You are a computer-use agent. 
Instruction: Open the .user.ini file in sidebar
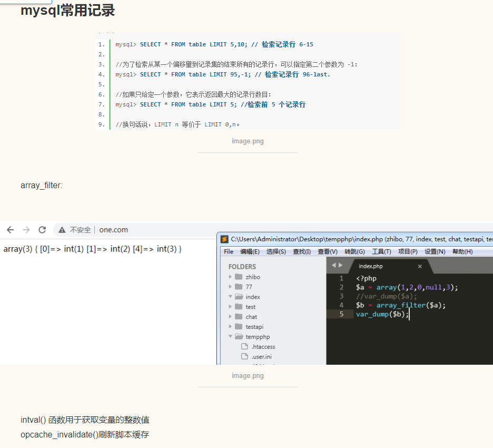coord(262,357)
